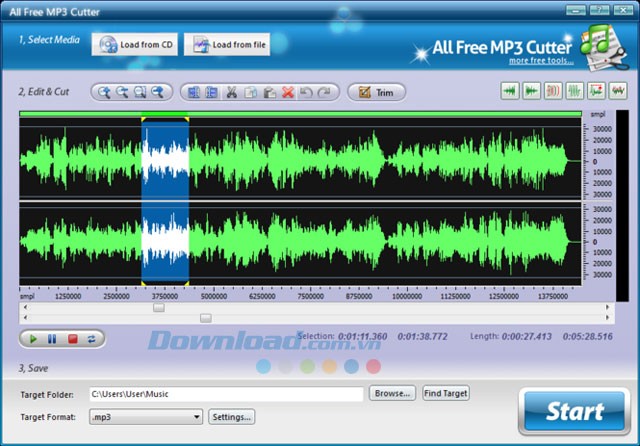Screen dimensions: 640x446
Task: Click the Target Folder path field
Action: (x=225, y=394)
